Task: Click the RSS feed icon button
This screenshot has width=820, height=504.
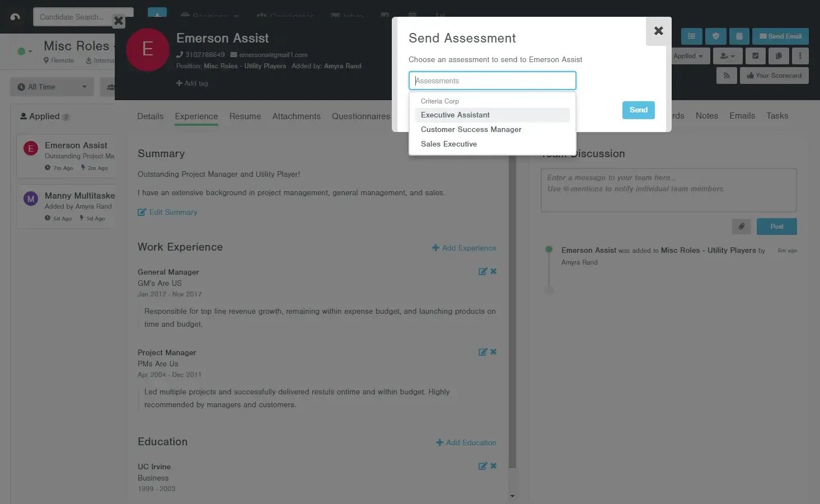Action: (727, 76)
